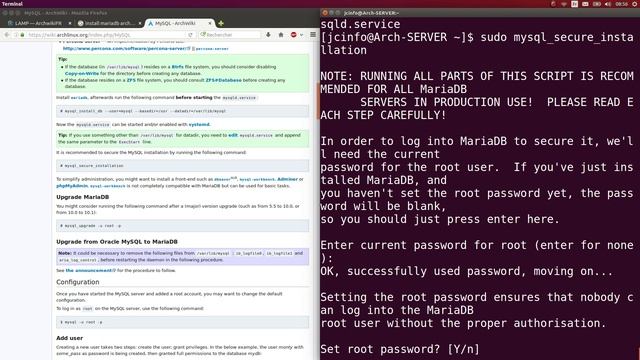
Task: Open the keyboard layout indicator
Action: click(x=575, y=4)
